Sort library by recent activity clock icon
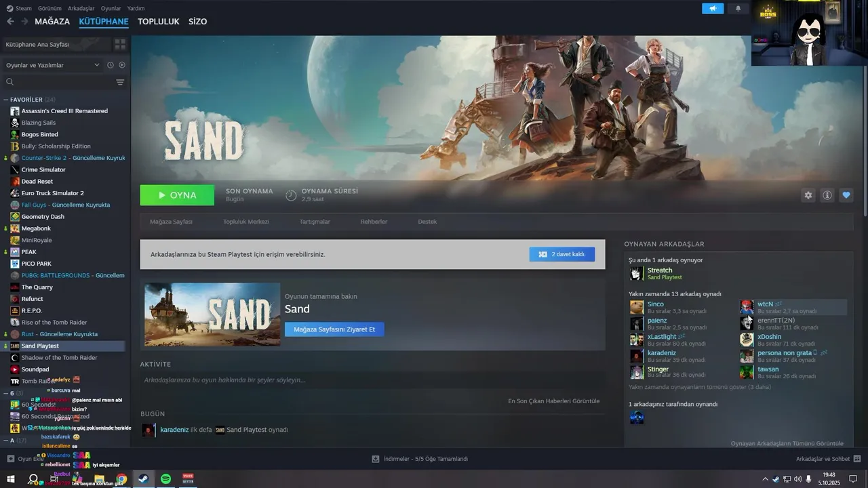The width and height of the screenshot is (868, 488). [111, 65]
